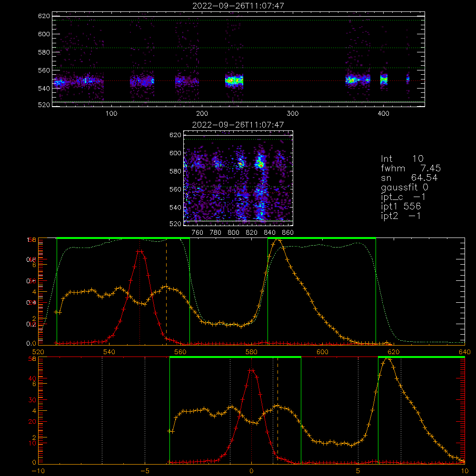
Task: Click the red profile peak in third plot
Action: 139,251
